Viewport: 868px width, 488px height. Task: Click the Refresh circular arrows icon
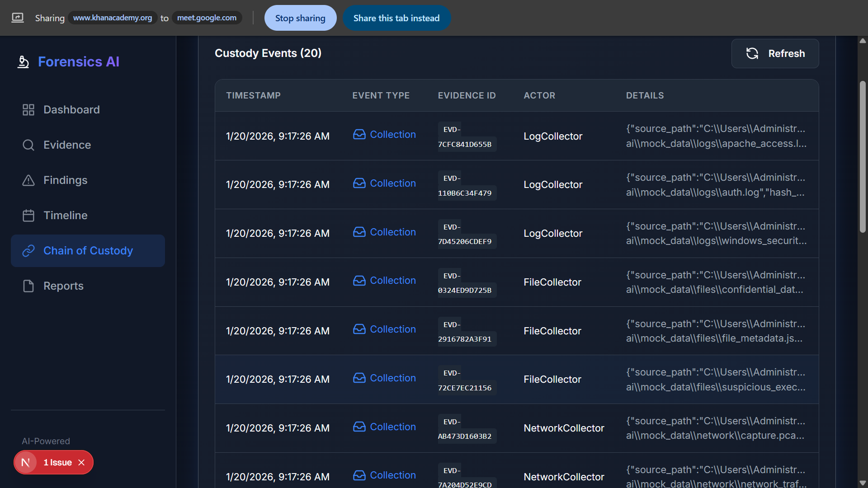coord(752,53)
